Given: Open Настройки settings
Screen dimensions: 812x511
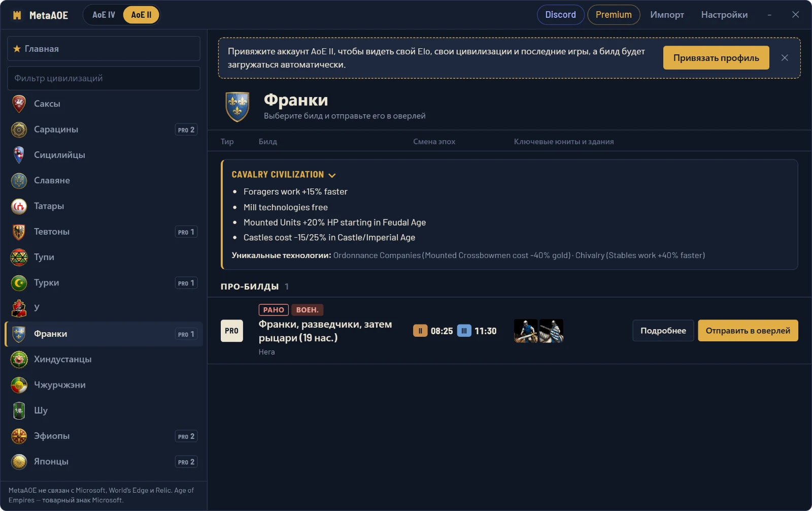Looking at the screenshot, I should tap(724, 15).
